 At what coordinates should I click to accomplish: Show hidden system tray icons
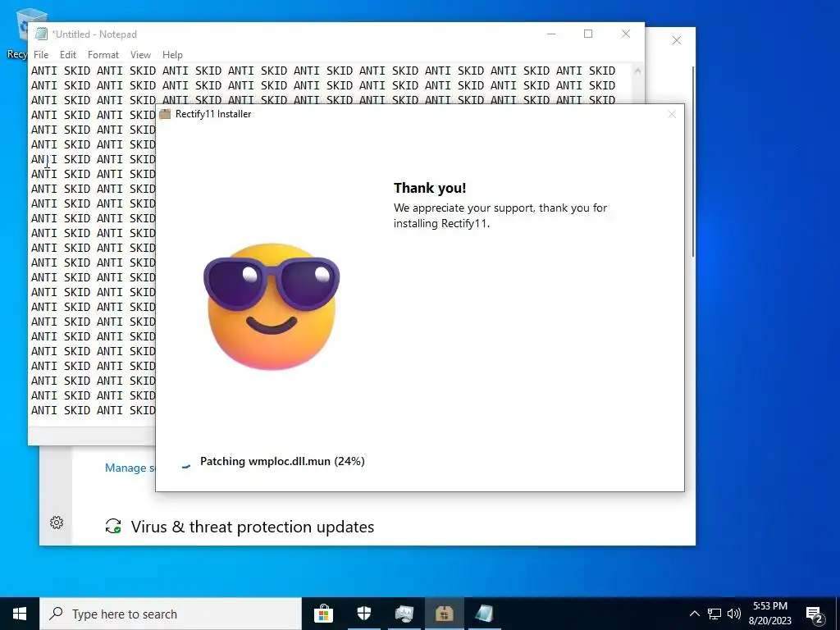694,614
